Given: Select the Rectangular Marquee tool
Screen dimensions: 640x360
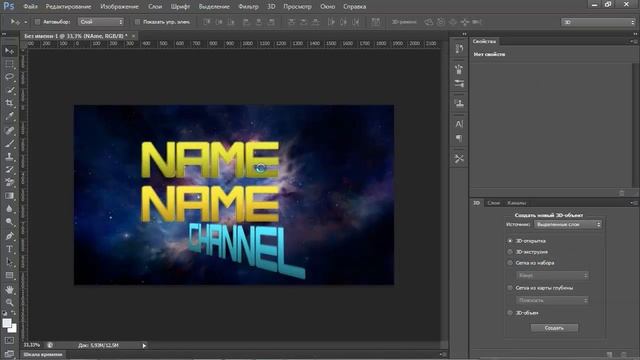Looking at the screenshot, I should coord(10,64).
